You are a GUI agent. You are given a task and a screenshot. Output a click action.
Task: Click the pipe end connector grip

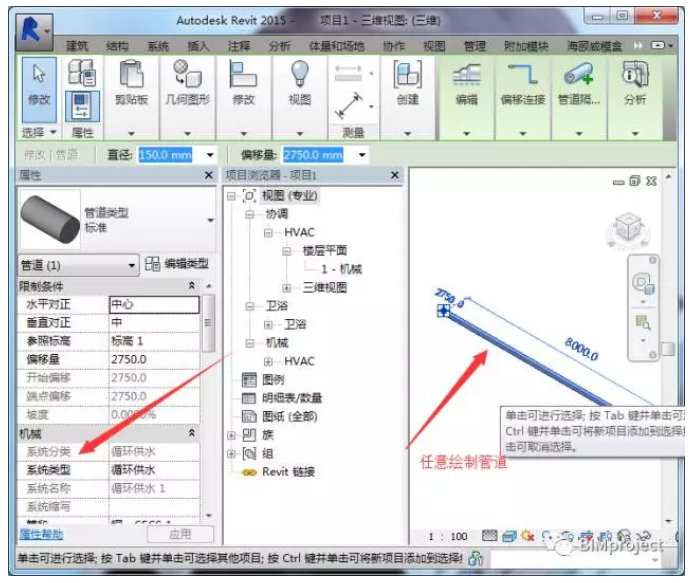pyautogui.click(x=443, y=311)
